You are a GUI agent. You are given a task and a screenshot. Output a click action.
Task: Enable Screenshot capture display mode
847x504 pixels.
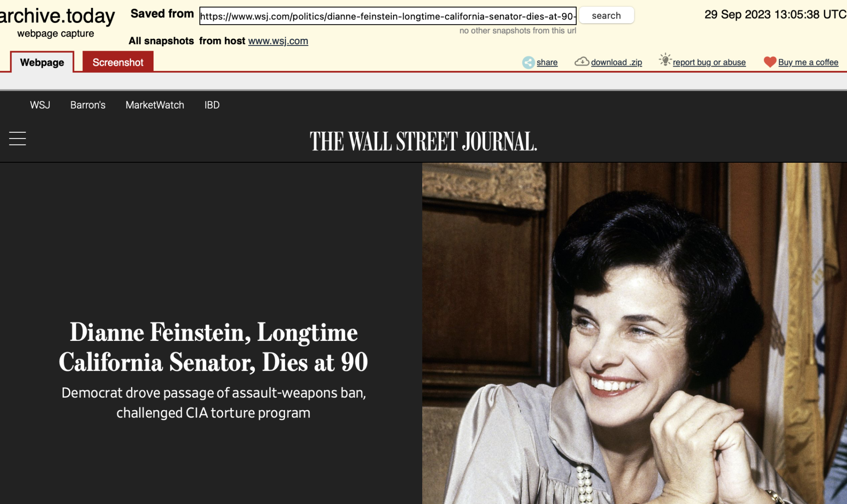pos(117,62)
